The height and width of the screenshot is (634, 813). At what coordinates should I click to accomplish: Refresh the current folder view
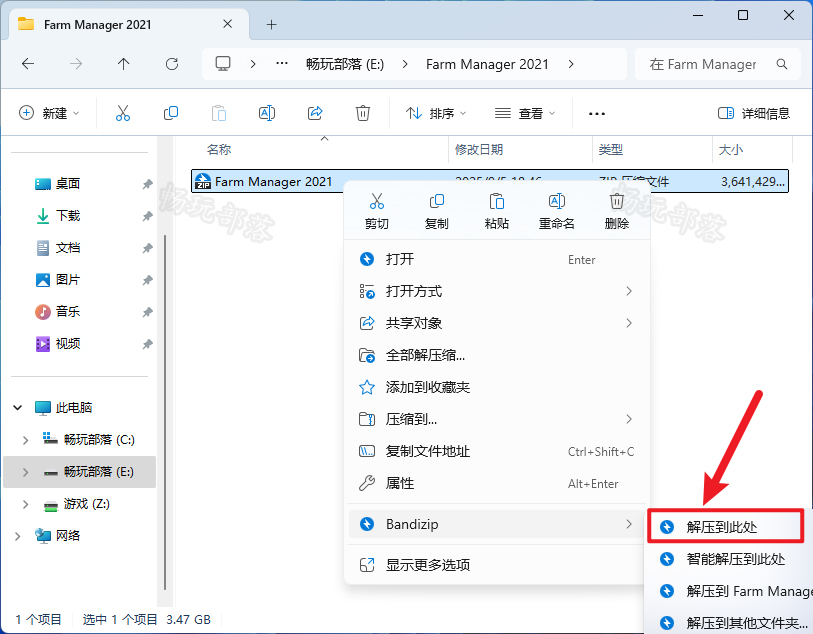click(x=172, y=64)
